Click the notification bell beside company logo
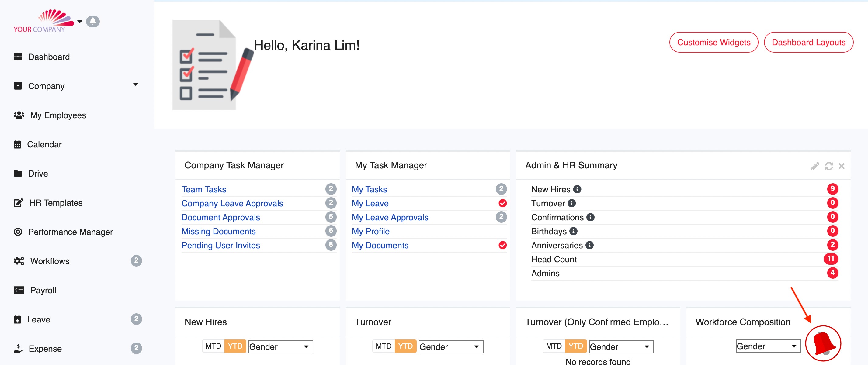The image size is (868, 365). coord(93,22)
